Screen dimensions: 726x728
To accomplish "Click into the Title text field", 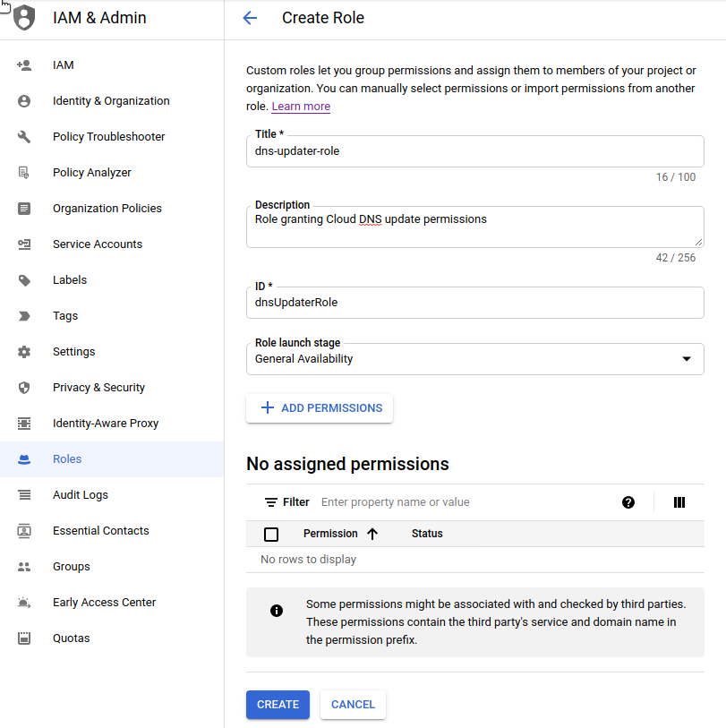I will point(474,151).
